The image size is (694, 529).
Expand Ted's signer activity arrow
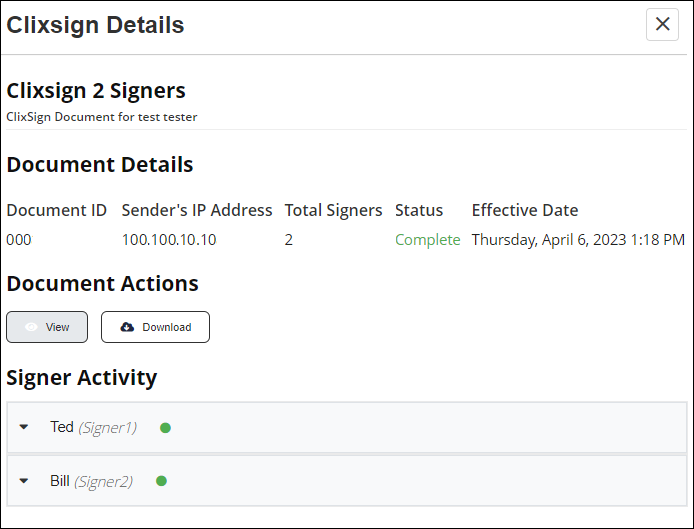tap(24, 427)
